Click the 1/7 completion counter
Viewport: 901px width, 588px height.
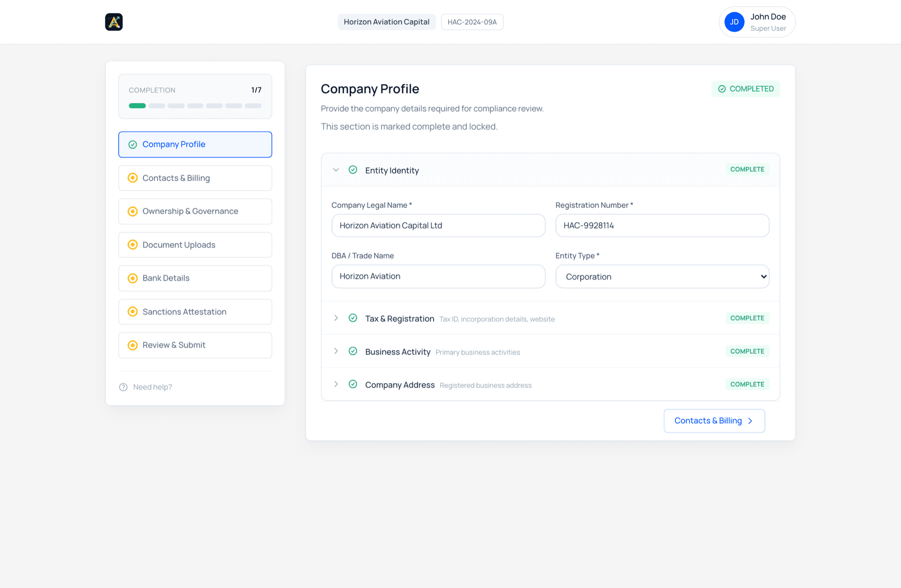[x=256, y=90]
